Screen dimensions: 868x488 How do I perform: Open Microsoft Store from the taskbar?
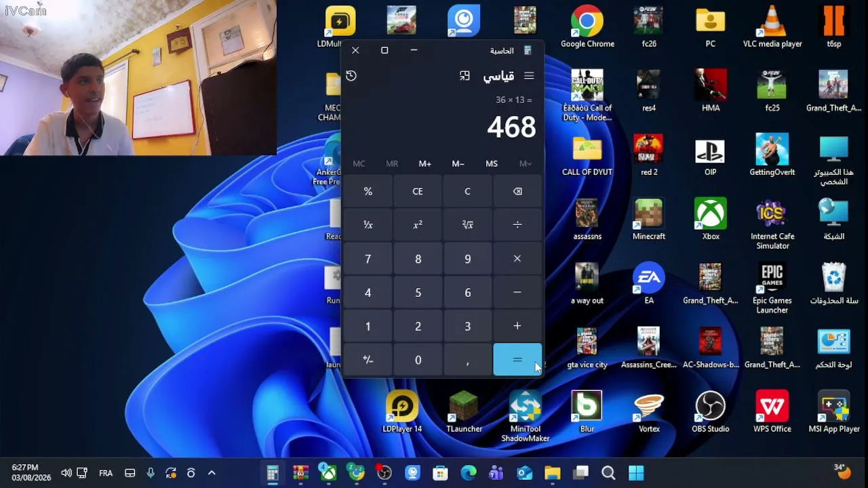pyautogui.click(x=440, y=473)
